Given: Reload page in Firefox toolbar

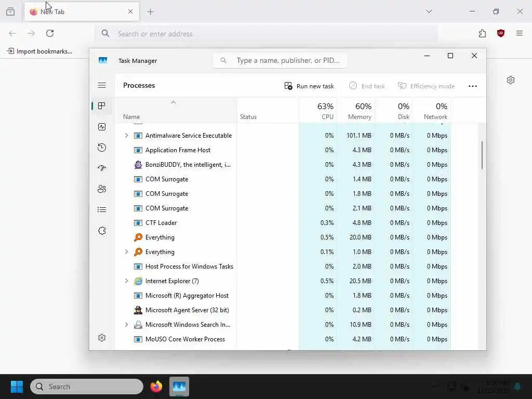Looking at the screenshot, I should point(50,33).
